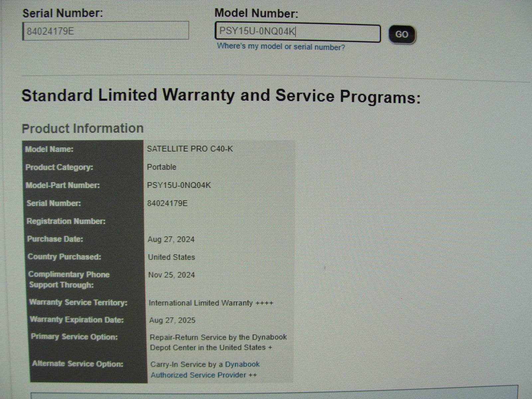Click the model-part number PSY15U-0NQ04K value

[181, 186]
